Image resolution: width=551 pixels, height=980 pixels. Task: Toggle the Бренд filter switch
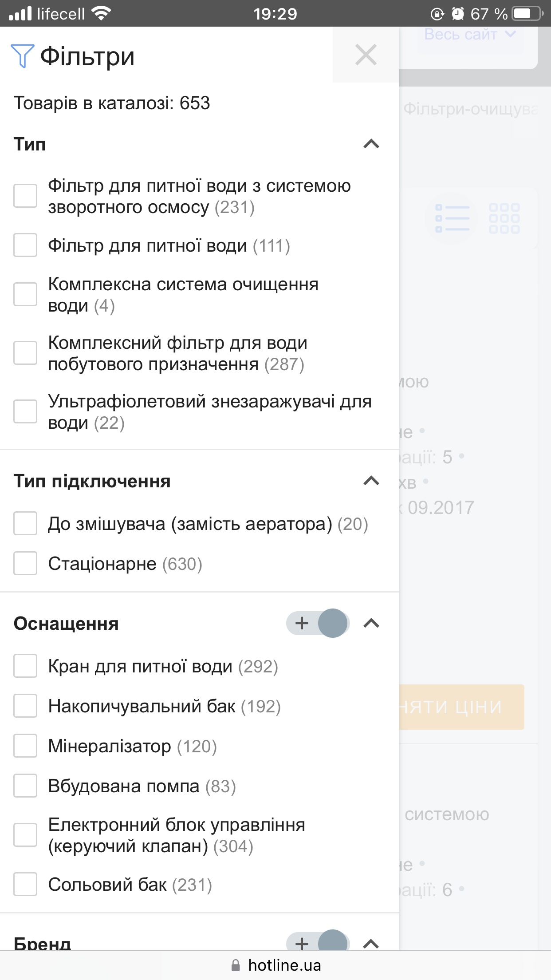(x=318, y=941)
